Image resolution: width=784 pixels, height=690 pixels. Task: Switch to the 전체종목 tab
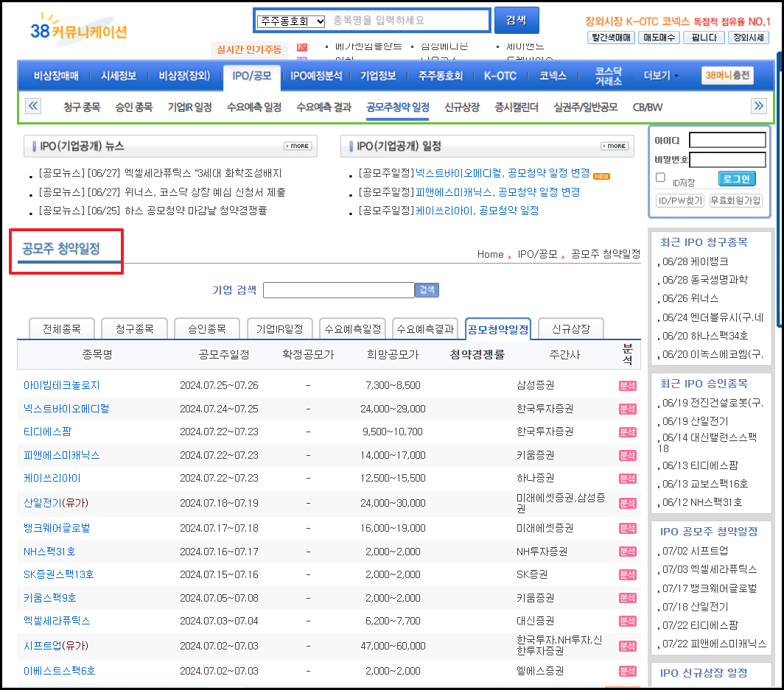[x=61, y=328]
